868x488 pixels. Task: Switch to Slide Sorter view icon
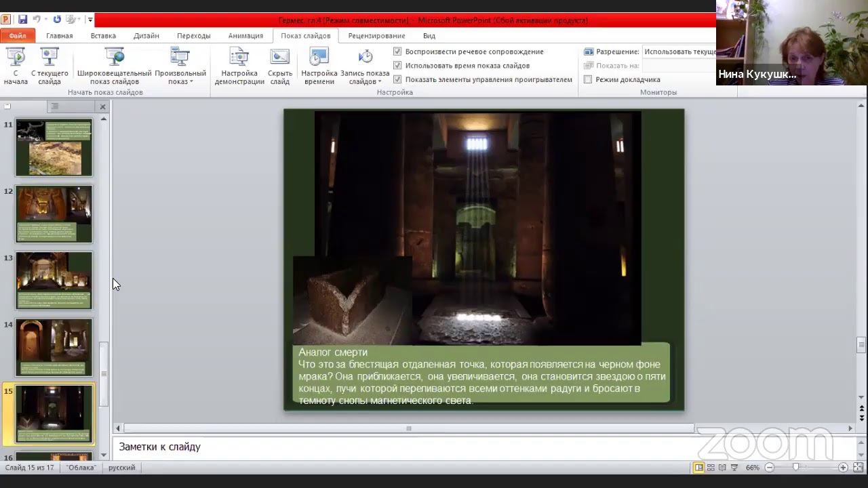pos(711,468)
